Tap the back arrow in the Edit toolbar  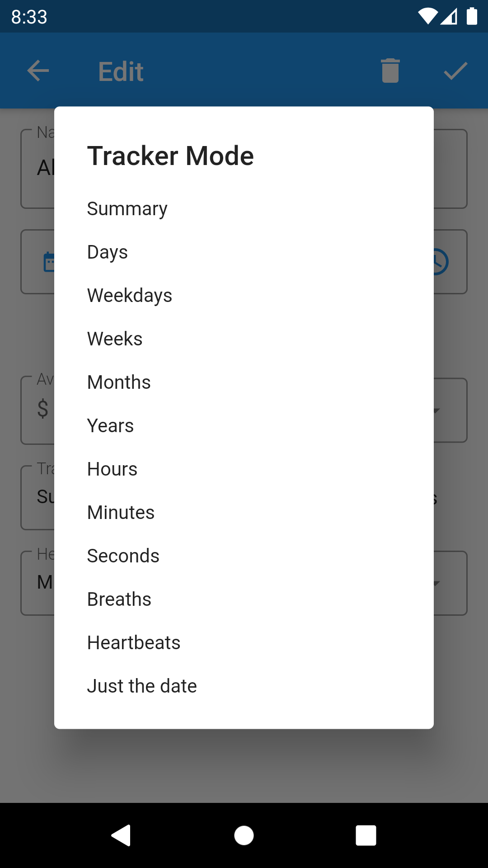point(38,71)
